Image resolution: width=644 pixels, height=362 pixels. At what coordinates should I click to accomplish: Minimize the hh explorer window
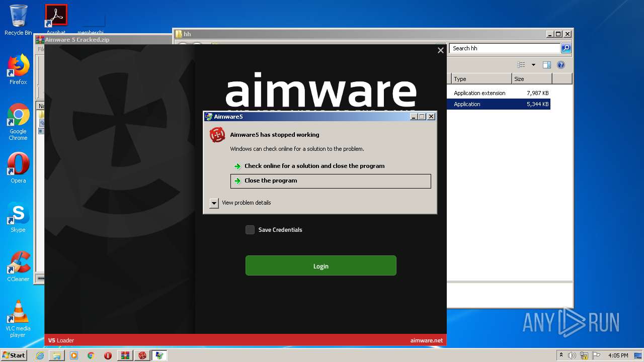(x=549, y=34)
